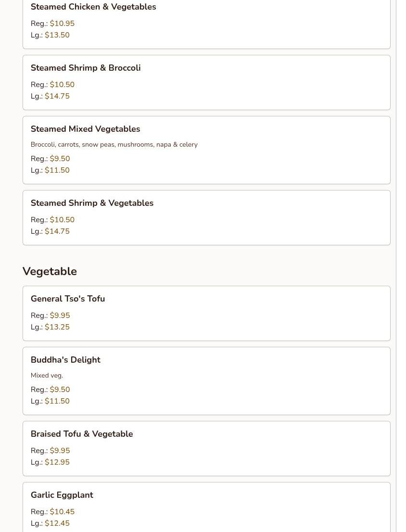Viewport: 406px width, 532px height.
Task: Open Braised Tofu & Vegetable item
Action: 206,448
